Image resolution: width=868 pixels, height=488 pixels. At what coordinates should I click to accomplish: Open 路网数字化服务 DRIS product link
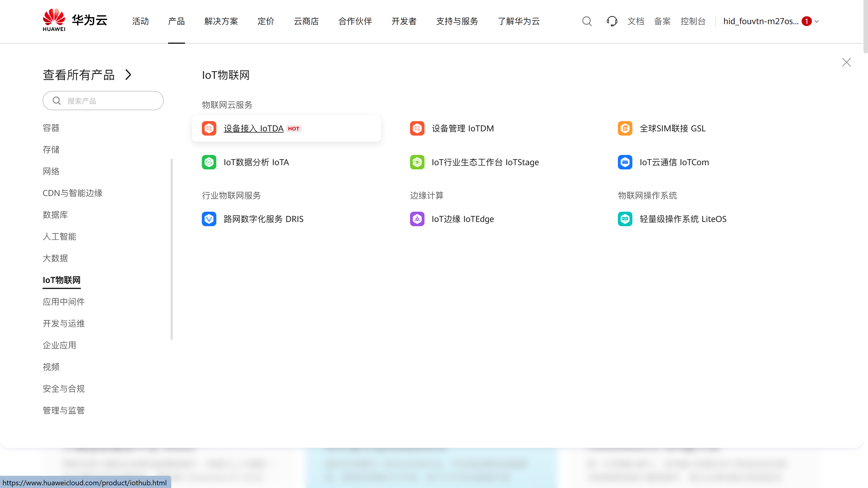point(263,219)
